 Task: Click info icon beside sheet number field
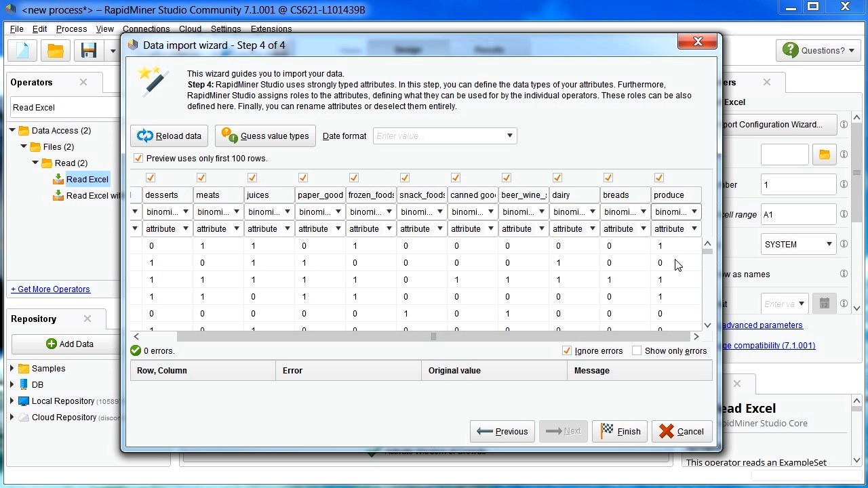844,184
